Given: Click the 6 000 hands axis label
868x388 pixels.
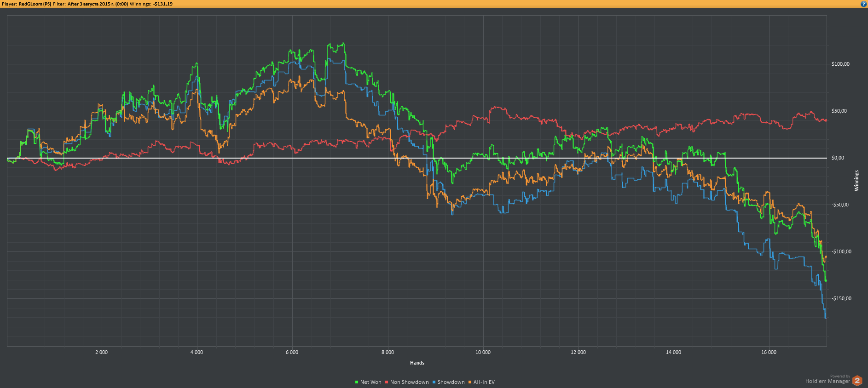Looking at the screenshot, I should pyautogui.click(x=292, y=352).
